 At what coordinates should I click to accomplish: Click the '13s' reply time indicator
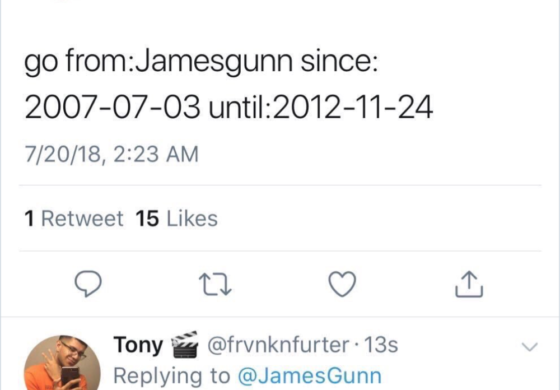point(380,345)
